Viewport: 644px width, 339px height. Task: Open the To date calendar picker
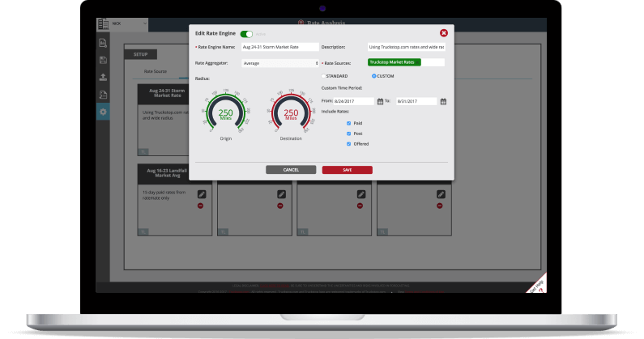444,102
